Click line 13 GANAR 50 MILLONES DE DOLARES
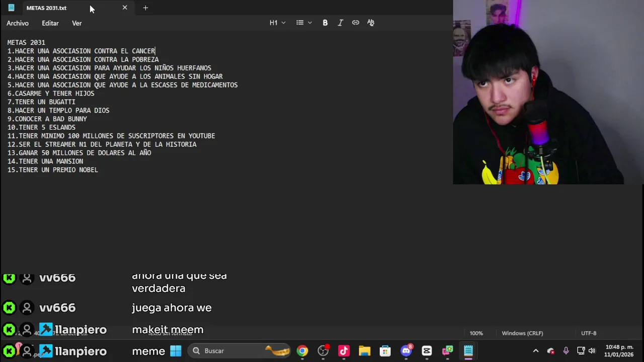This screenshot has width=644, height=362. (79, 153)
